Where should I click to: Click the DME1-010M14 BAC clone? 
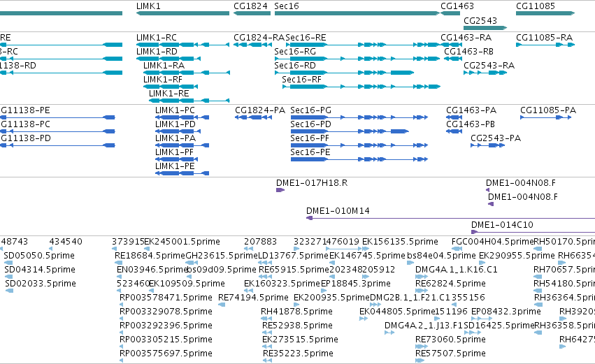click(450, 218)
